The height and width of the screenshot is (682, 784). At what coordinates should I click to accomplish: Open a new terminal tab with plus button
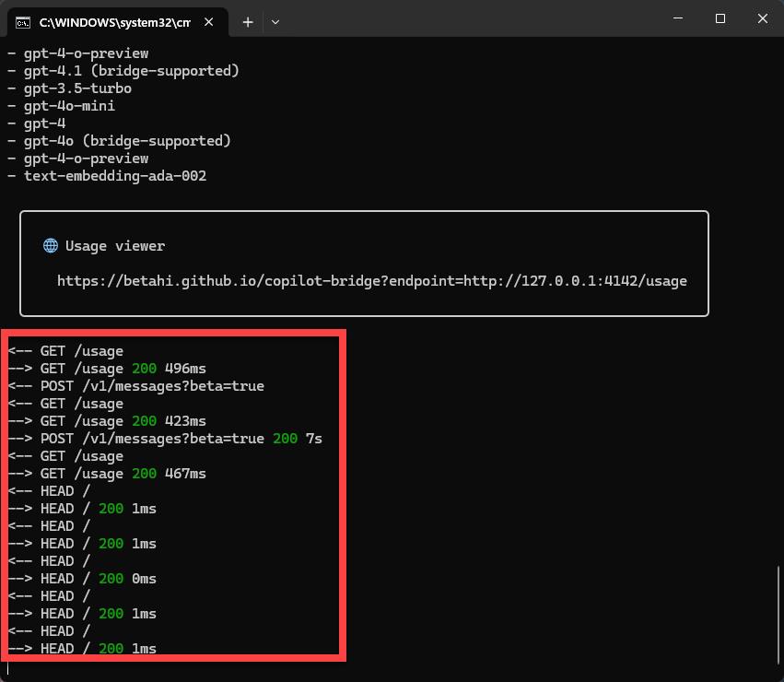pyautogui.click(x=248, y=22)
